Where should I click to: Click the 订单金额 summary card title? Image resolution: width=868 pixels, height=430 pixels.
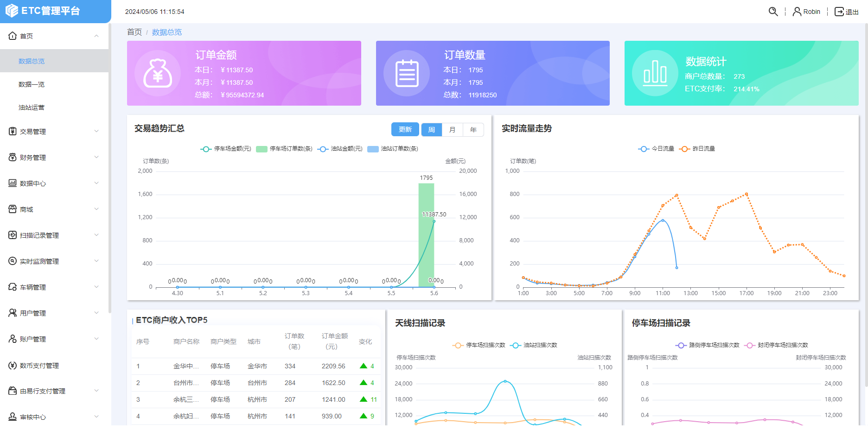tap(216, 55)
